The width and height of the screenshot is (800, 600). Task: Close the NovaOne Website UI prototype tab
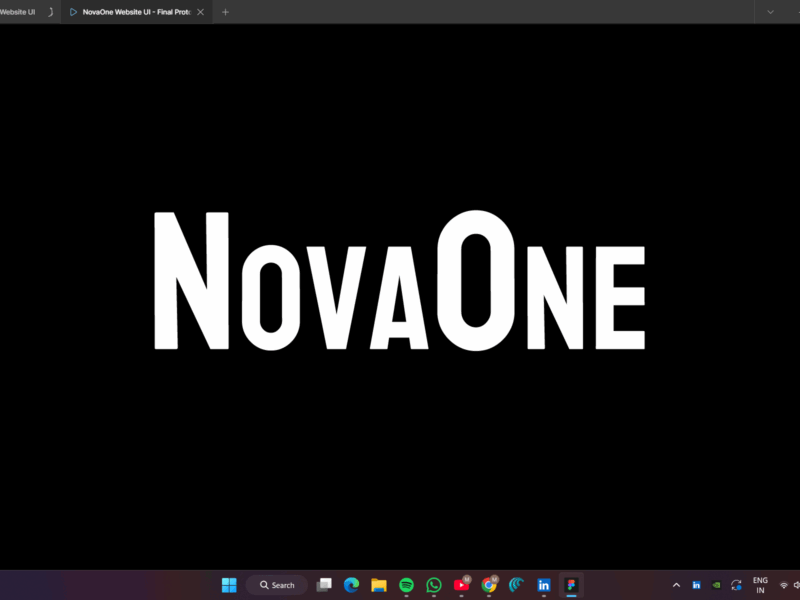201,12
